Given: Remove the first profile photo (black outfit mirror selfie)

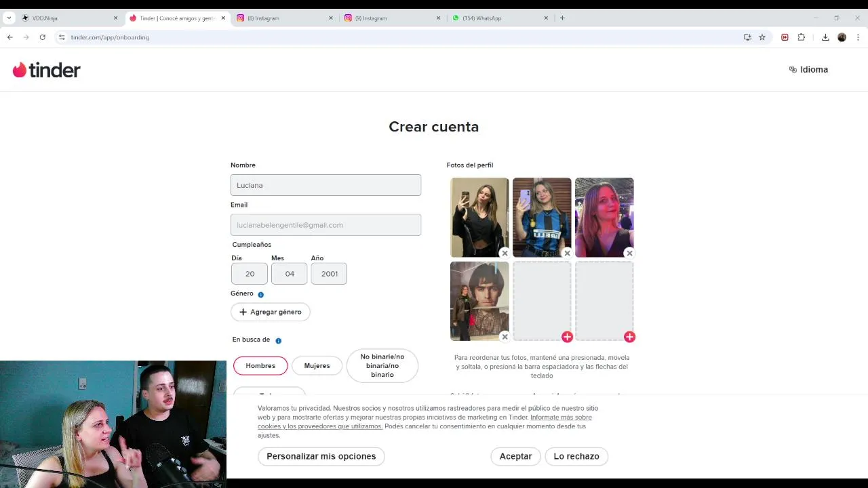Looking at the screenshot, I should 505,253.
